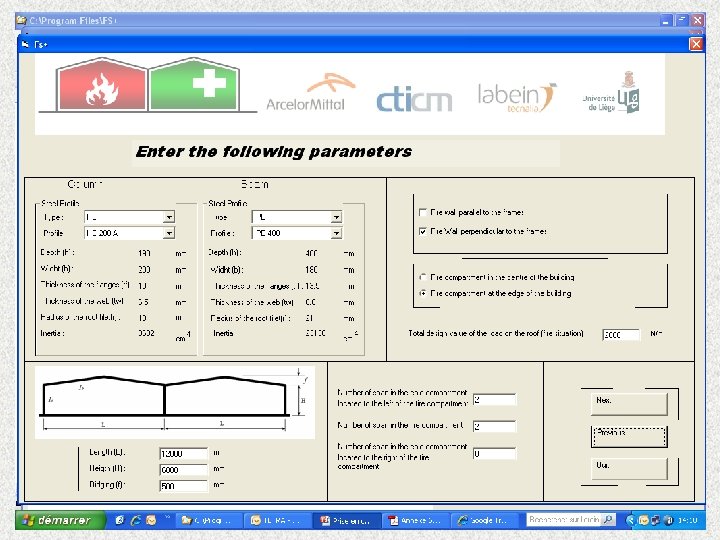Switch to the Annexe 5... PDF taskbar window
This screenshot has height=540, width=720.
[416, 520]
